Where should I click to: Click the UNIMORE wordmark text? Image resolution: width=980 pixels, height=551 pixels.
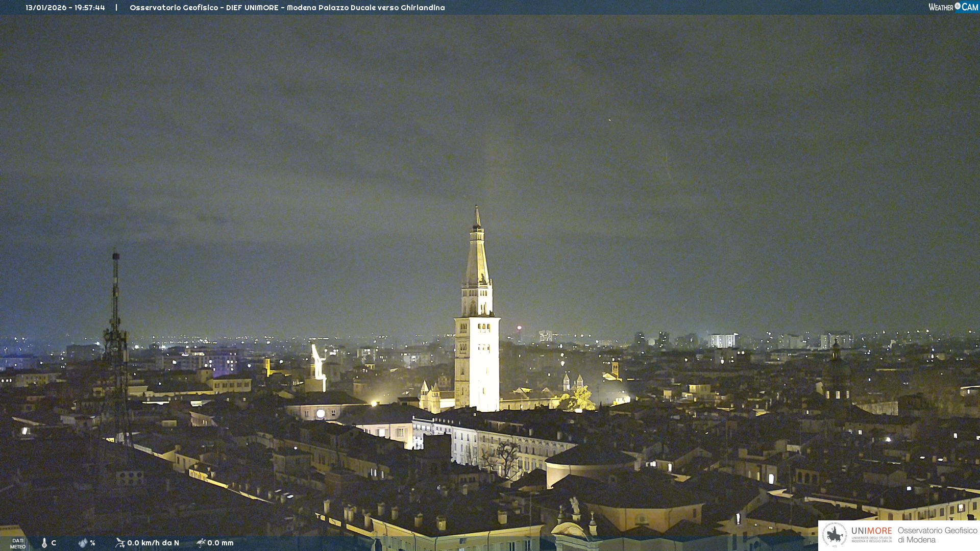coord(871,531)
